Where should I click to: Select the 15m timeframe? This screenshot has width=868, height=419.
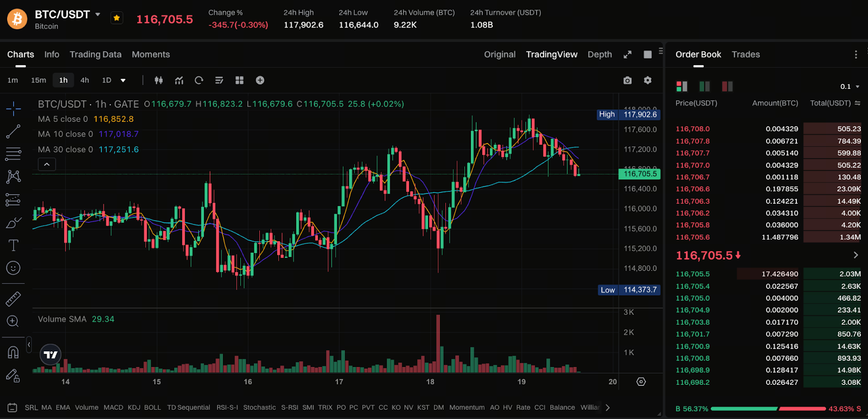pyautogui.click(x=39, y=80)
